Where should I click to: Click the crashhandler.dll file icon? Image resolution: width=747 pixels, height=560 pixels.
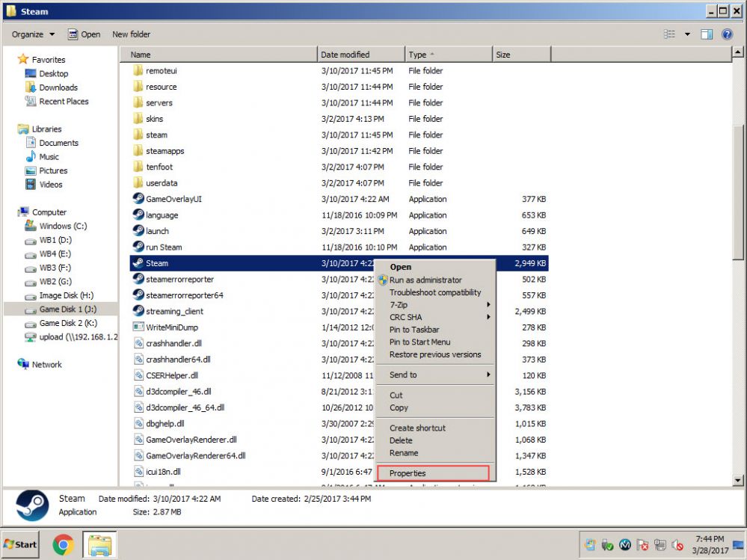[x=138, y=343]
